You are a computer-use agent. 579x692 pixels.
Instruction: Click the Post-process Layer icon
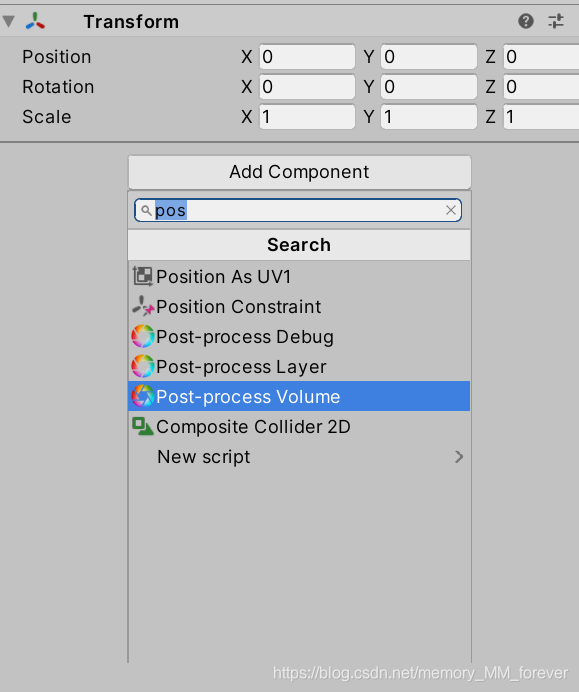coord(143,367)
